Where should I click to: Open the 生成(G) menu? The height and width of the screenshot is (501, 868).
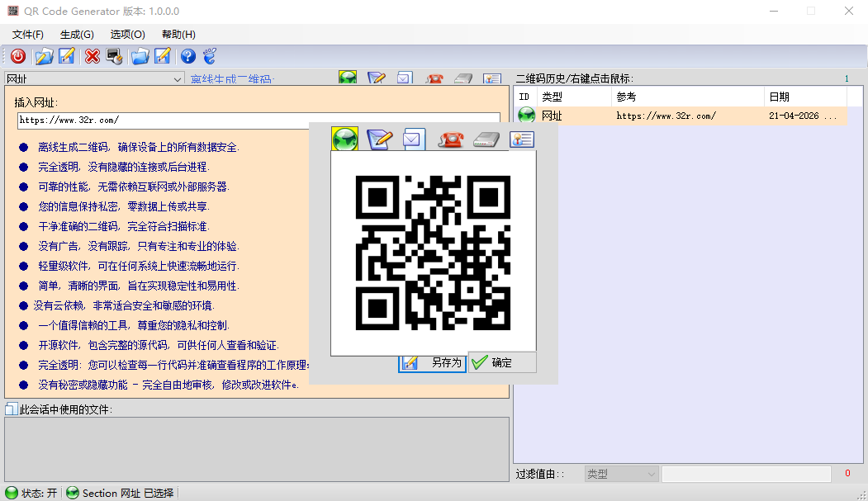[x=77, y=35]
